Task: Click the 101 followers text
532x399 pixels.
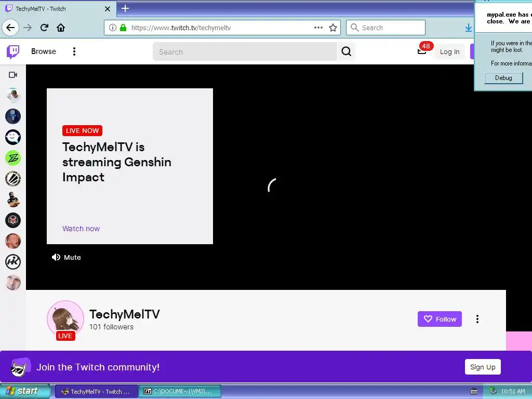Action: tap(111, 327)
